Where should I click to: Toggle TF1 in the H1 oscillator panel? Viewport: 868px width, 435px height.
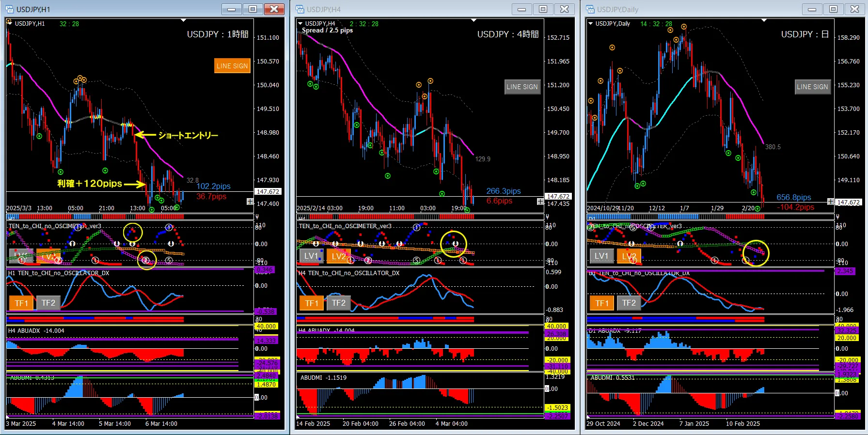click(21, 303)
